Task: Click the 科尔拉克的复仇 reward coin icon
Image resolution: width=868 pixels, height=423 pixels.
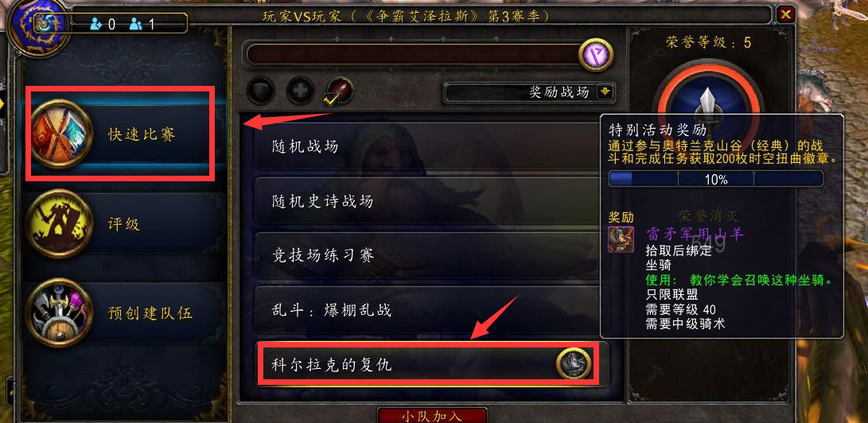Action: 574,364
